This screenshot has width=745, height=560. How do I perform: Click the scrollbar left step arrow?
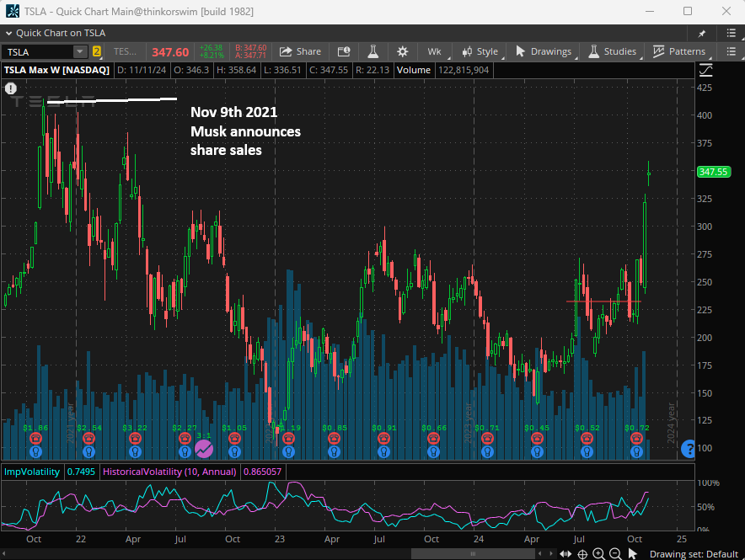click(539, 554)
